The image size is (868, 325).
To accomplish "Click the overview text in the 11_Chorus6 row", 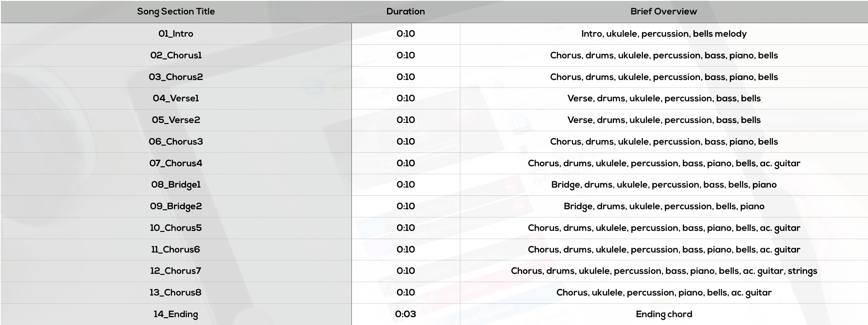I will (x=664, y=250).
